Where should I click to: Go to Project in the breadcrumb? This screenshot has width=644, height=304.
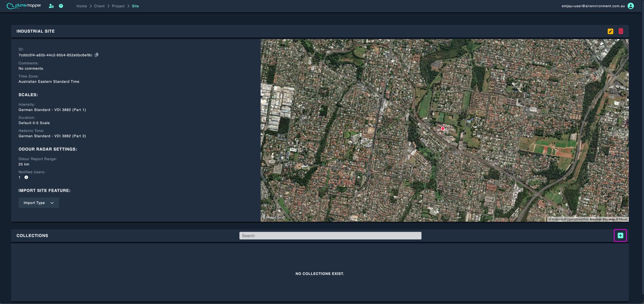(x=118, y=6)
